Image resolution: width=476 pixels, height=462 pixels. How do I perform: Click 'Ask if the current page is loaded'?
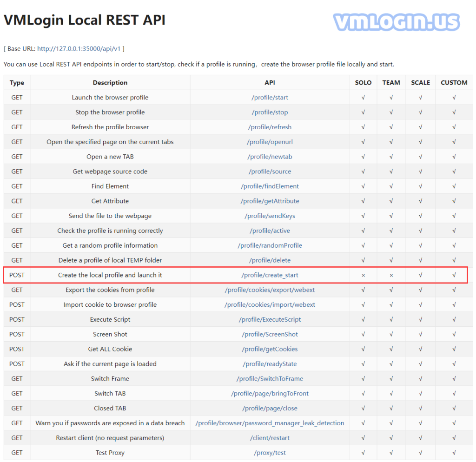(x=110, y=363)
